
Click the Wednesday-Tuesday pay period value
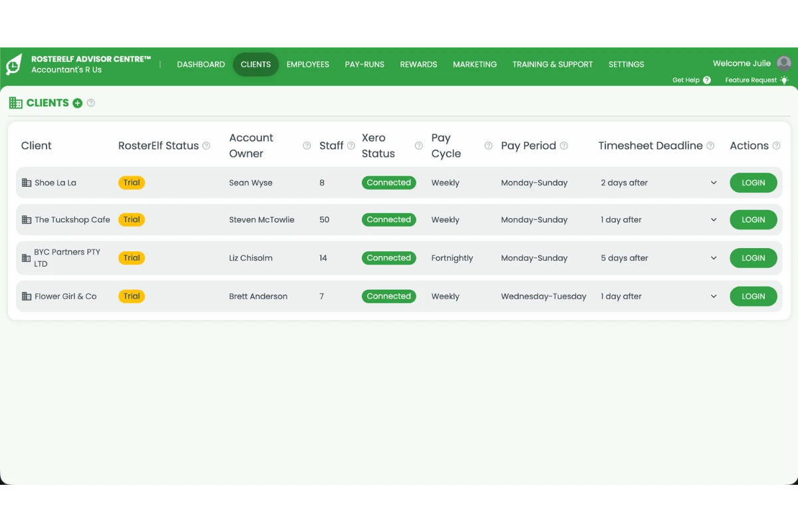(543, 297)
